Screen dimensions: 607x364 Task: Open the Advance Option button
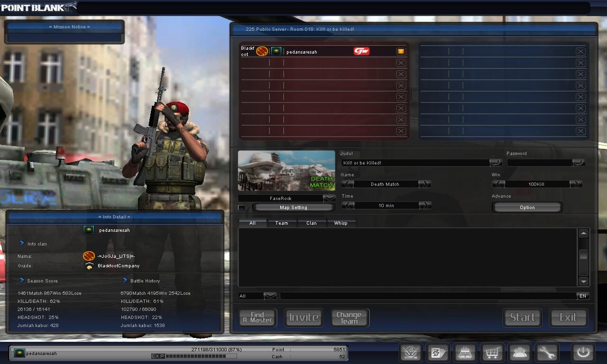[x=527, y=208]
